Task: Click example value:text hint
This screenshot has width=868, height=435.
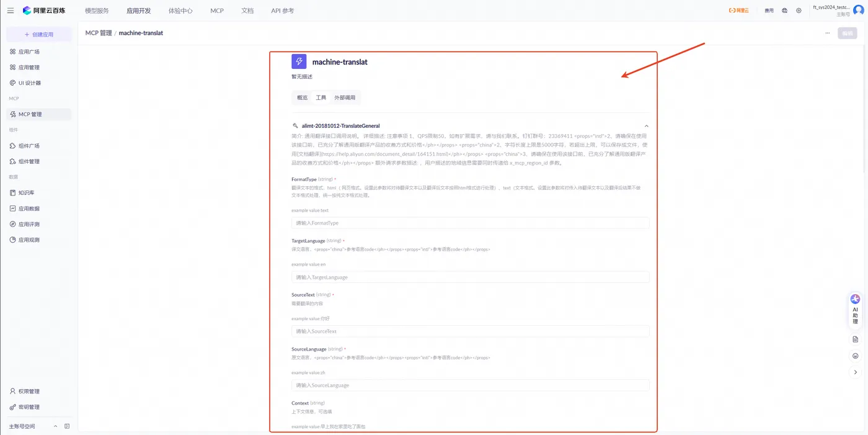Action: tap(310, 210)
